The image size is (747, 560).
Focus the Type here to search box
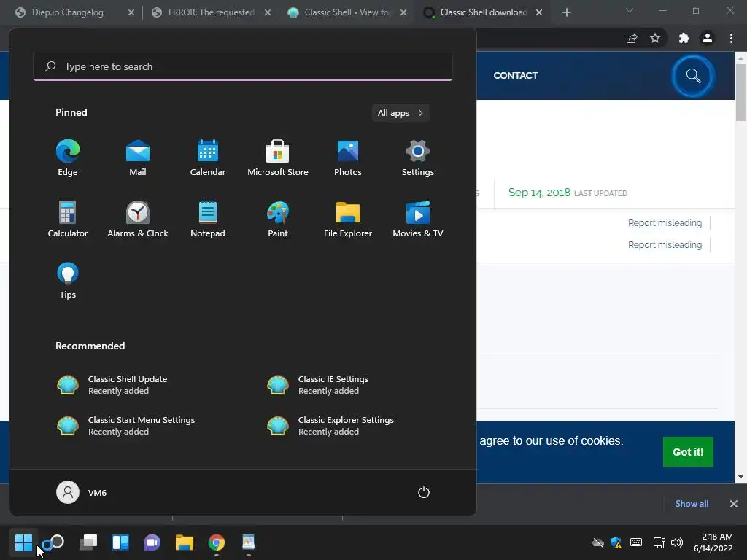point(243,66)
